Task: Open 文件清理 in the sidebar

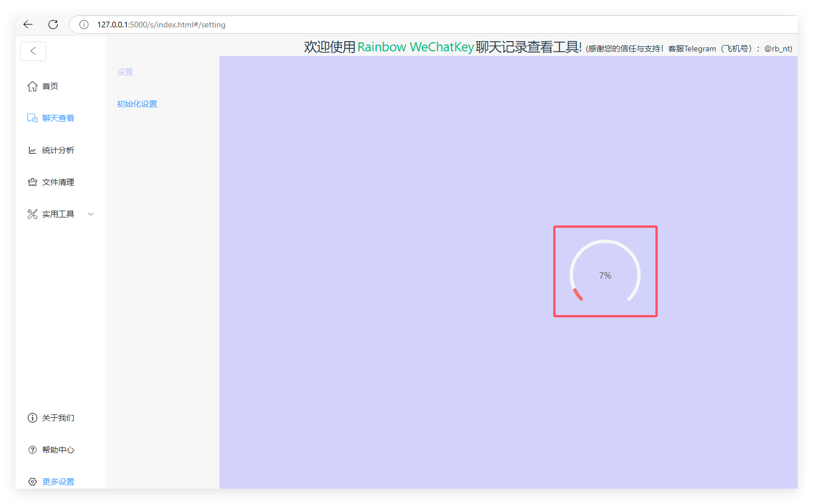Action: (58, 182)
